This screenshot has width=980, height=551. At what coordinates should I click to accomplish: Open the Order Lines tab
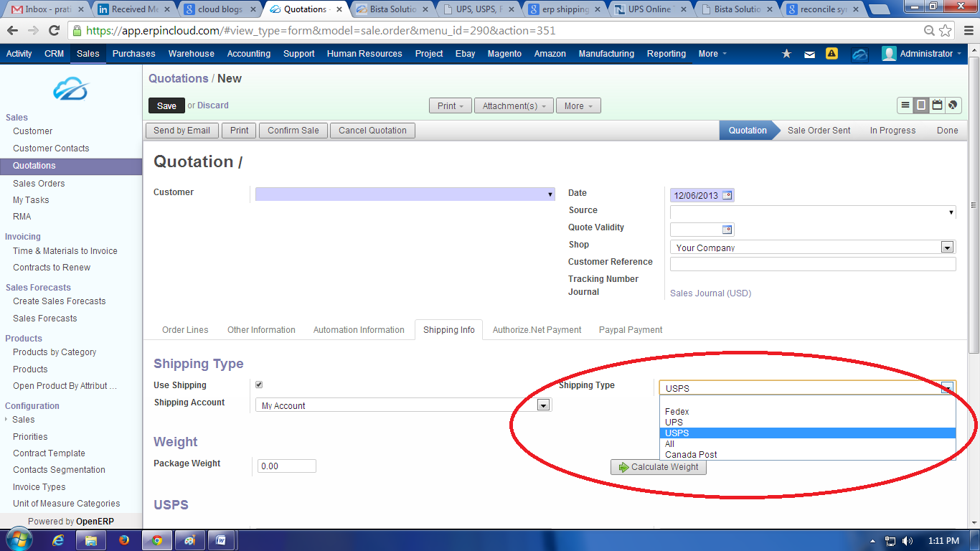185,330
